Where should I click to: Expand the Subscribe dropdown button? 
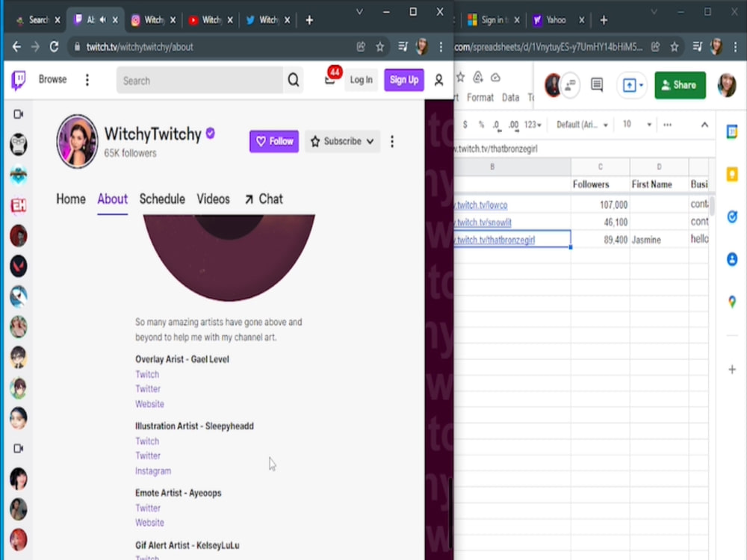pyautogui.click(x=343, y=141)
